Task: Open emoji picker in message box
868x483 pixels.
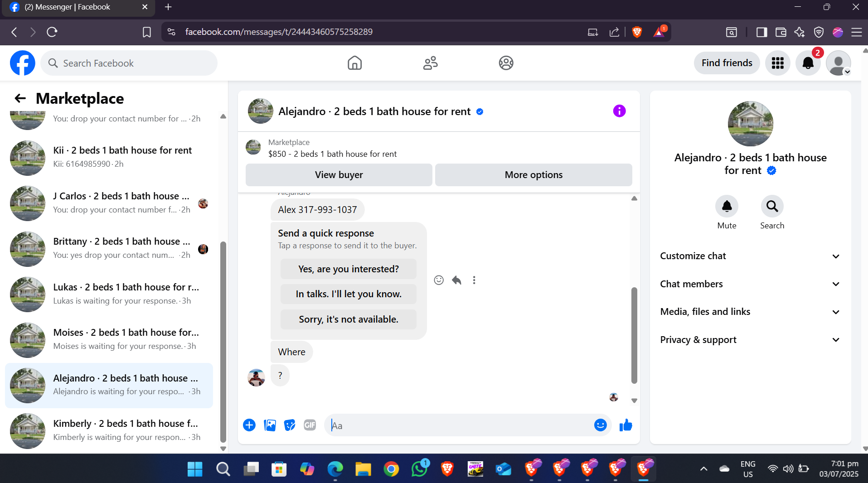Action: 600,425
